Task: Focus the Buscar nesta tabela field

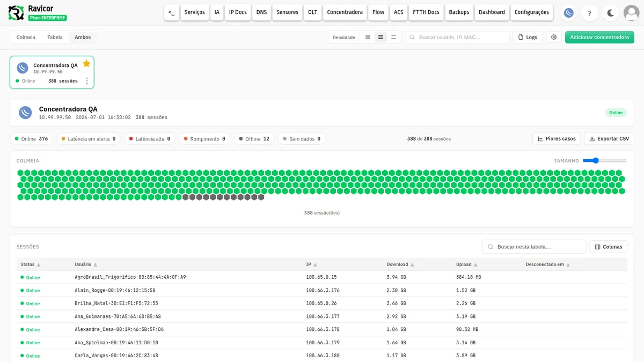Action: click(534, 247)
